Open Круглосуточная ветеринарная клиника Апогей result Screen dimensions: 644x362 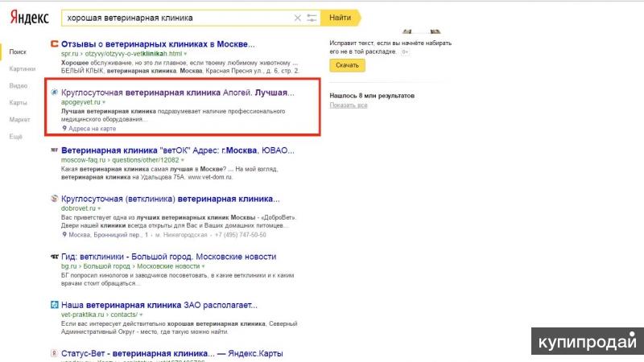pyautogui.click(x=177, y=93)
